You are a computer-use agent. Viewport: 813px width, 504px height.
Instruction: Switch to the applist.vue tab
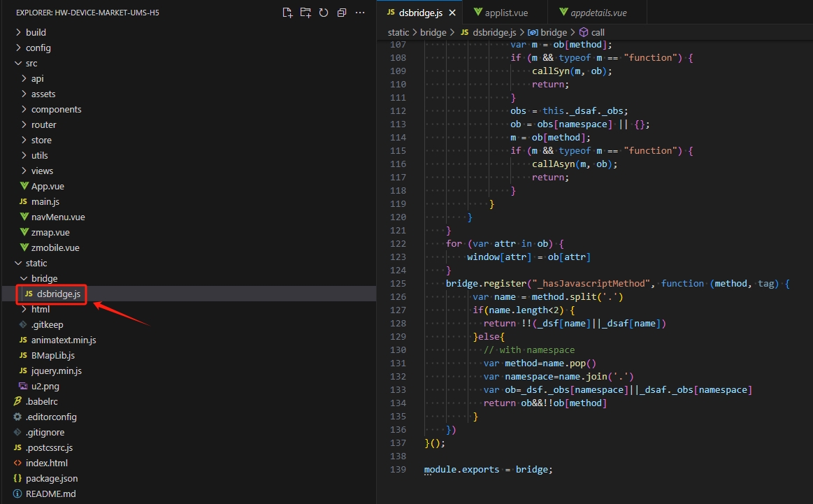(x=501, y=13)
